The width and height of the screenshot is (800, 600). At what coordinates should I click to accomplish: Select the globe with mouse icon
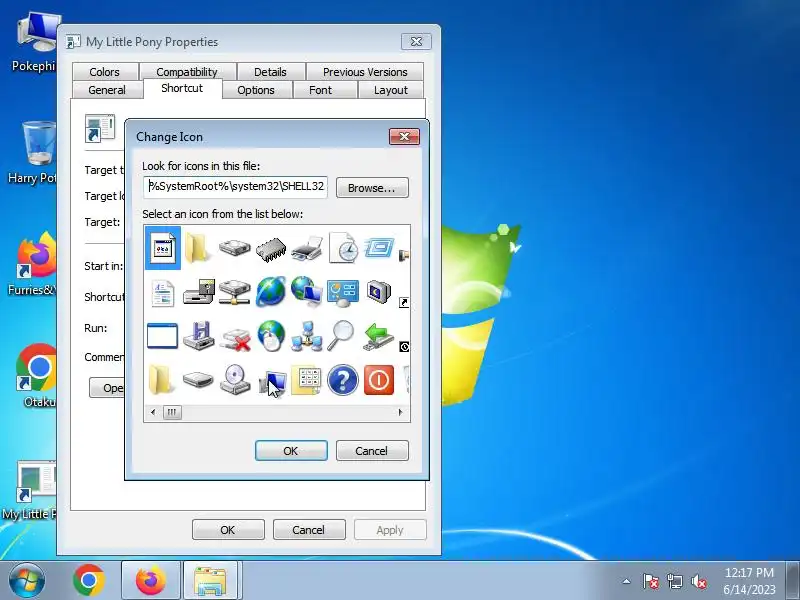271,336
